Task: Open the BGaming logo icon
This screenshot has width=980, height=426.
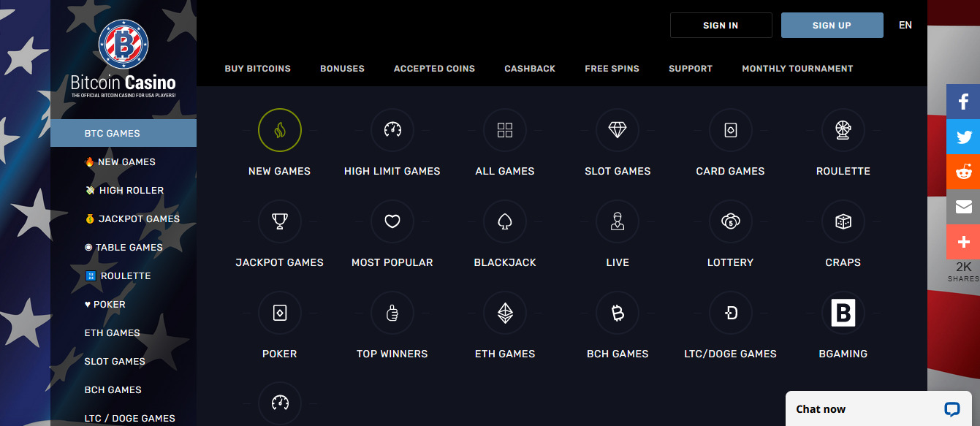Action: pos(843,313)
